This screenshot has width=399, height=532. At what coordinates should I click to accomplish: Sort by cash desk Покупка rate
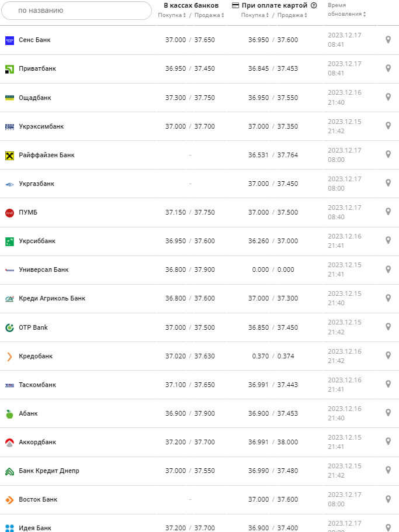pyautogui.click(x=172, y=15)
